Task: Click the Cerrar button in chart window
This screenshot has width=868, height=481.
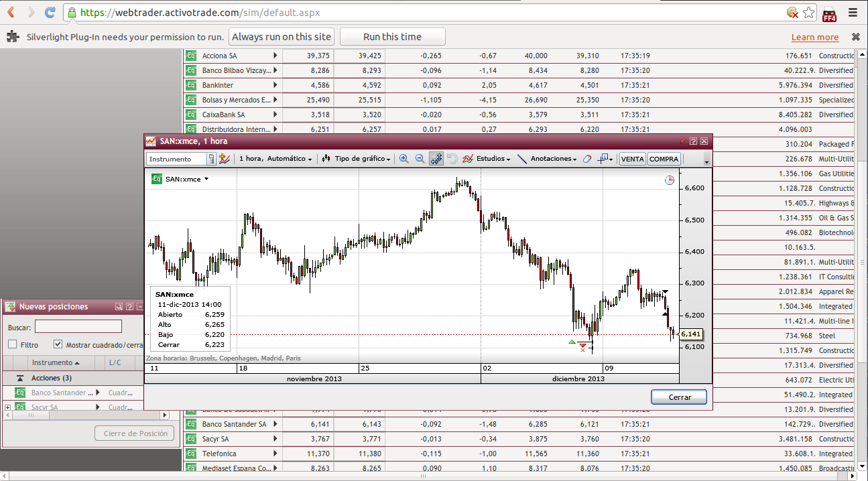Action: point(680,397)
